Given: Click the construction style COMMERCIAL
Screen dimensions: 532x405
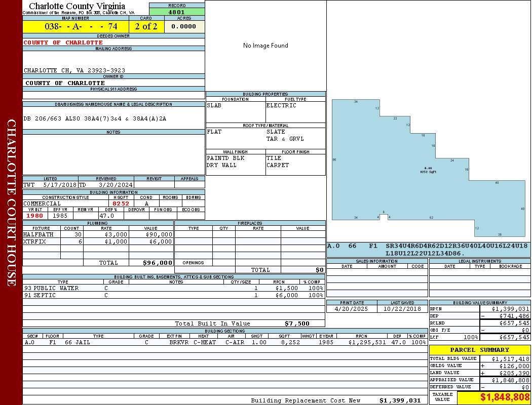Looking at the screenshot, I should pyautogui.click(x=42, y=204).
